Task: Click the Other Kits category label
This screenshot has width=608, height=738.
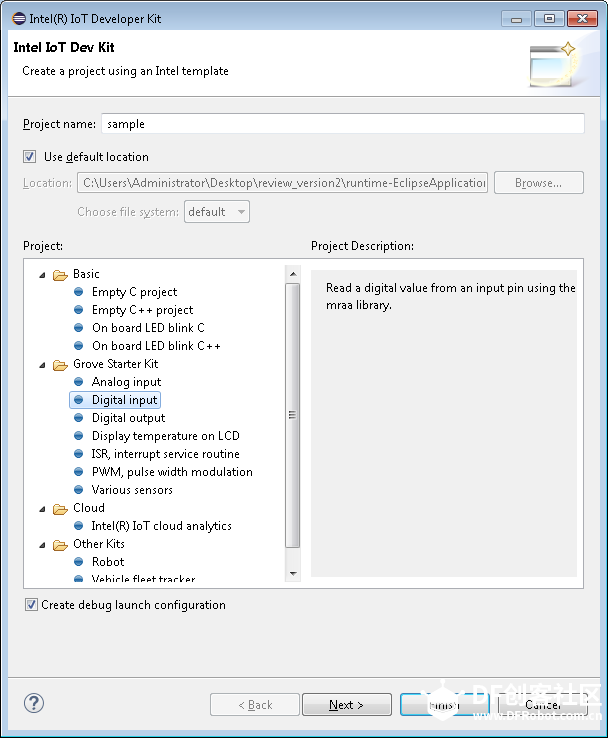Action: pyautogui.click(x=99, y=544)
